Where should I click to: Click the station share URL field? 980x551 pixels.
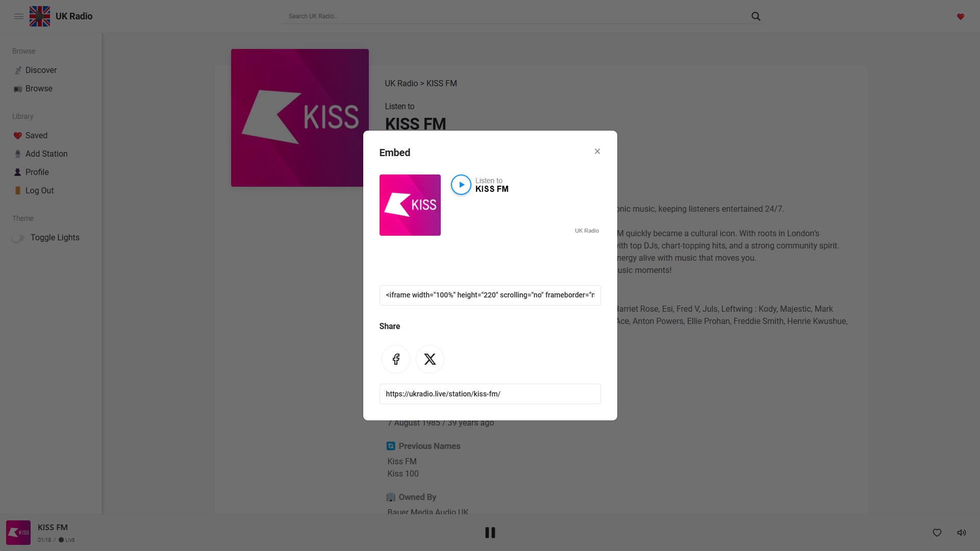coord(489,394)
